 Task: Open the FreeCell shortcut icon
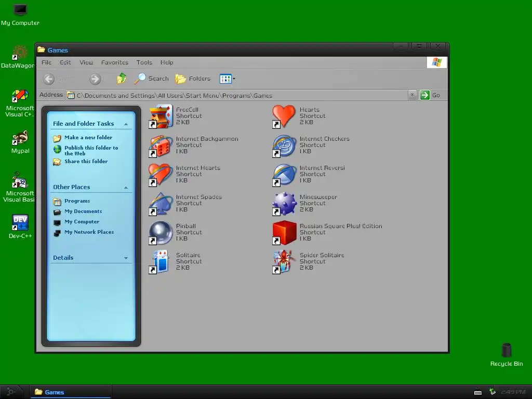click(161, 116)
